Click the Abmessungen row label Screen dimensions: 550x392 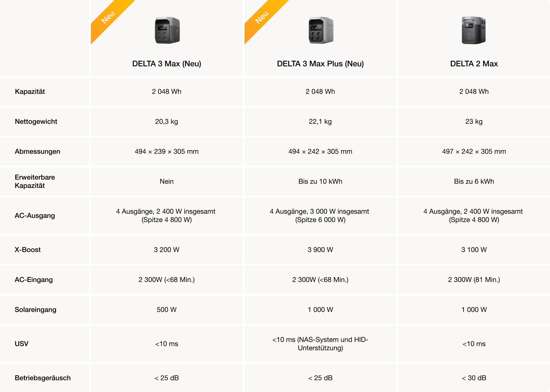37,152
